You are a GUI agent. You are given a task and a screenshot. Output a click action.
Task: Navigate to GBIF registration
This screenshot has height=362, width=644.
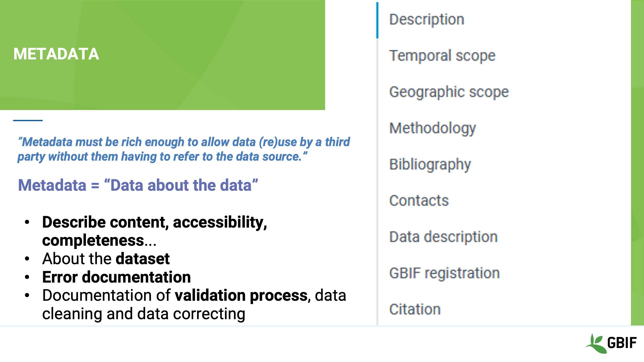pyautogui.click(x=444, y=273)
